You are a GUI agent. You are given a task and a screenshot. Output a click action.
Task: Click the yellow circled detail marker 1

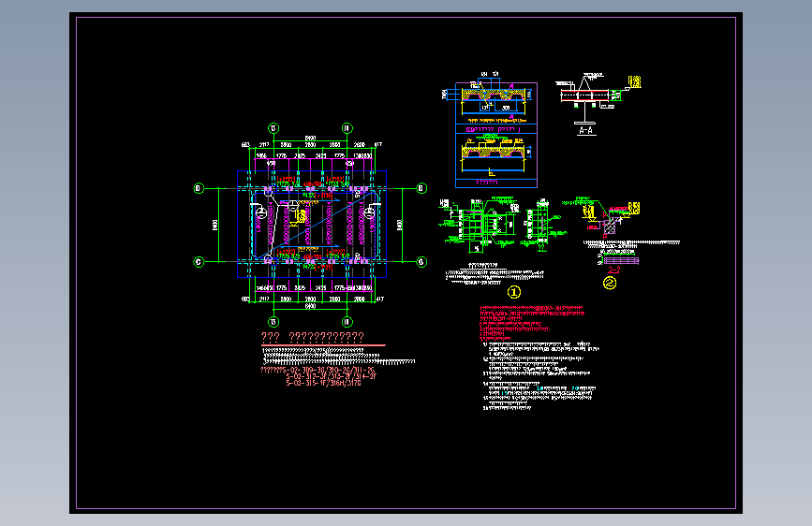514,293
